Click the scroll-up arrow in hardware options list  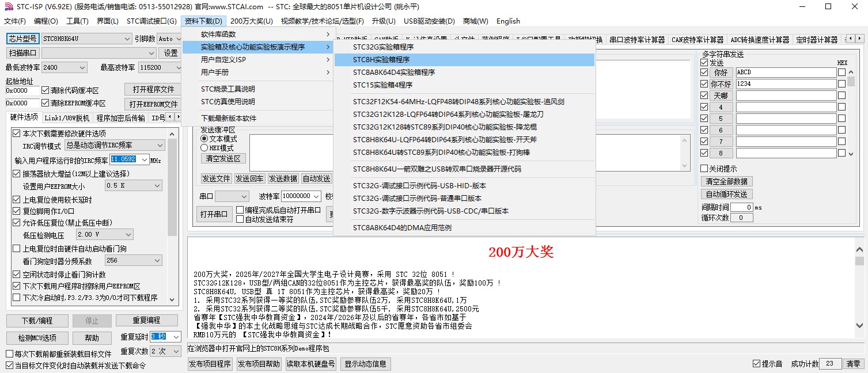(x=173, y=133)
